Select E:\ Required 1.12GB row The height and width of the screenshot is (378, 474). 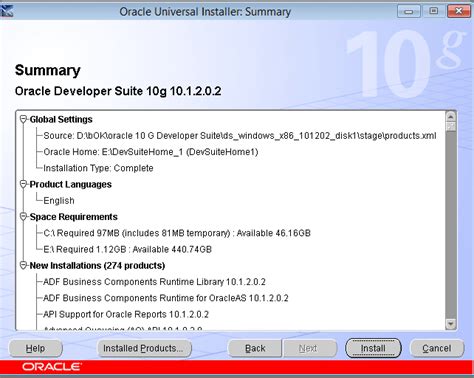pos(128,249)
